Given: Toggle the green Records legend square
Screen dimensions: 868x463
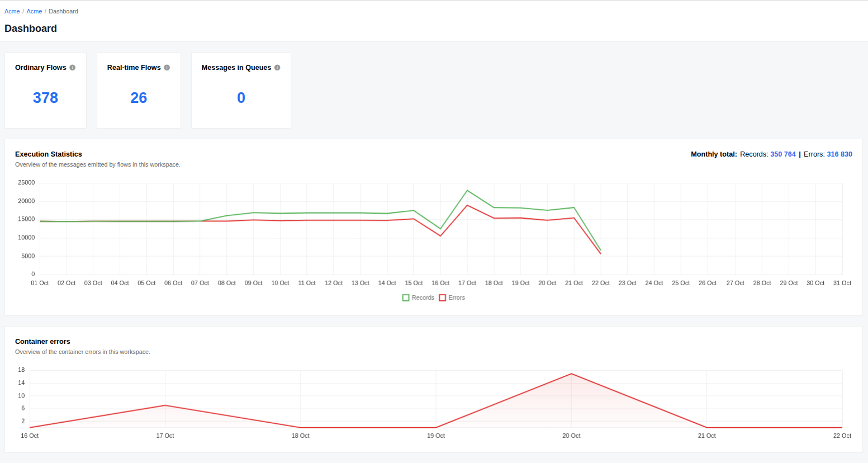Looking at the screenshot, I should click(406, 298).
